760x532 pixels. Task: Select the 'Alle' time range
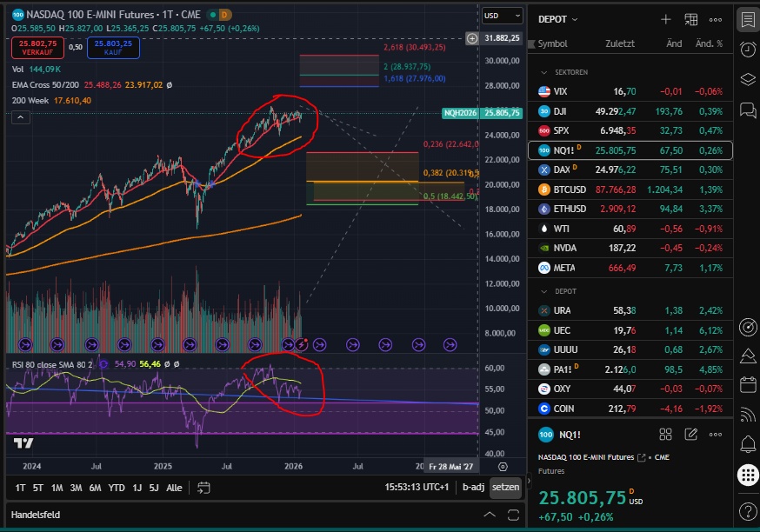pos(174,488)
